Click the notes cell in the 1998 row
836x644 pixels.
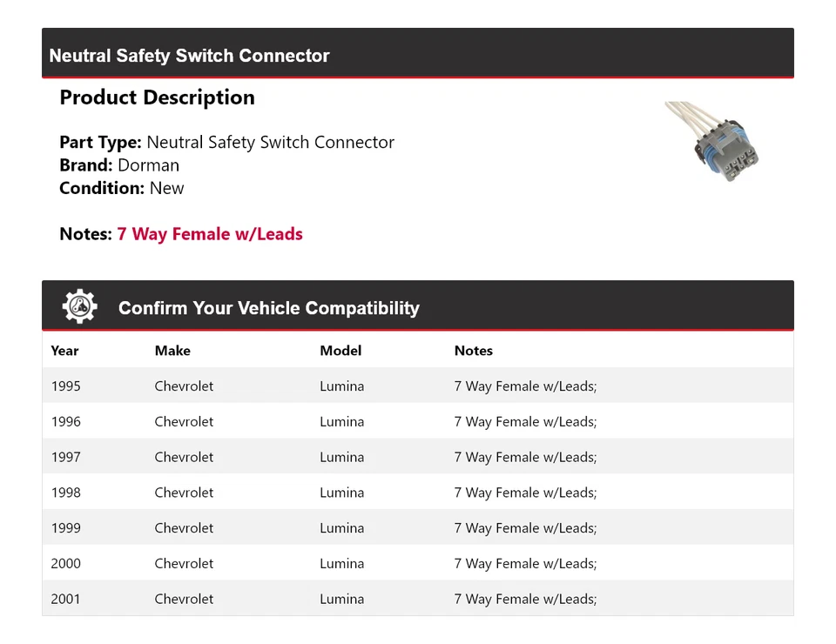[525, 493]
